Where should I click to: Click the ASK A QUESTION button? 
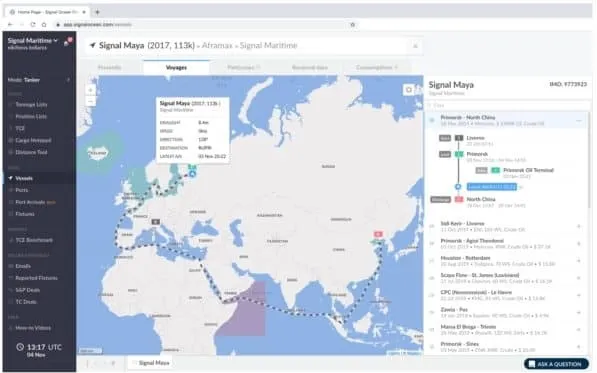pos(556,364)
